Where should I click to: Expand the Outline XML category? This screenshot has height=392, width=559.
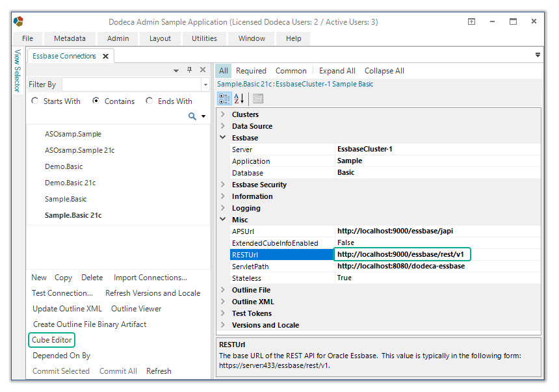pyautogui.click(x=223, y=302)
